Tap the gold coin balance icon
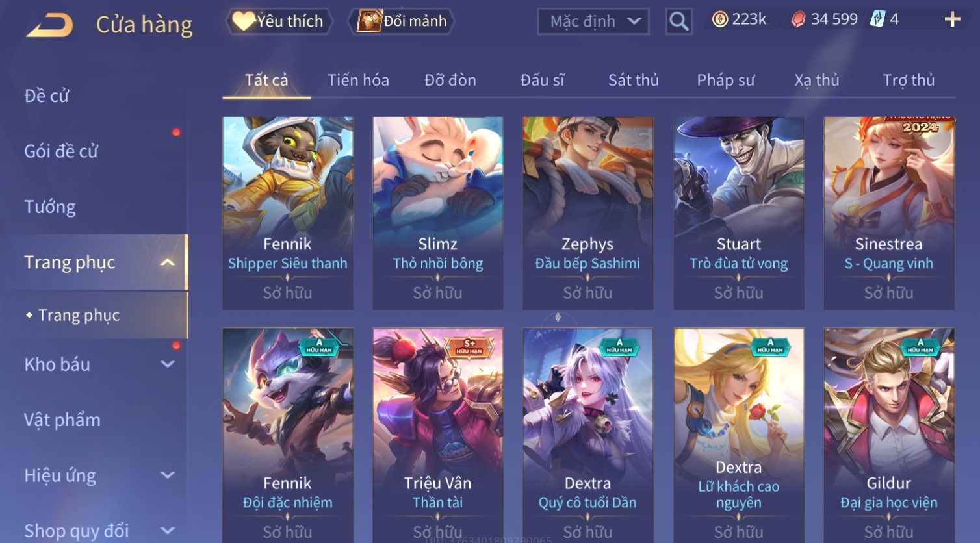980x543 pixels. pyautogui.click(x=719, y=19)
